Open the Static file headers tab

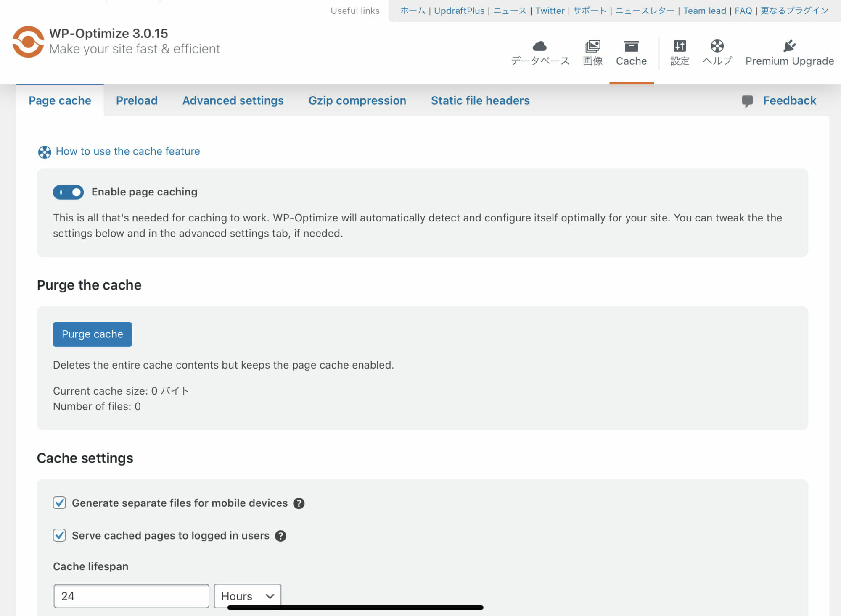point(480,100)
